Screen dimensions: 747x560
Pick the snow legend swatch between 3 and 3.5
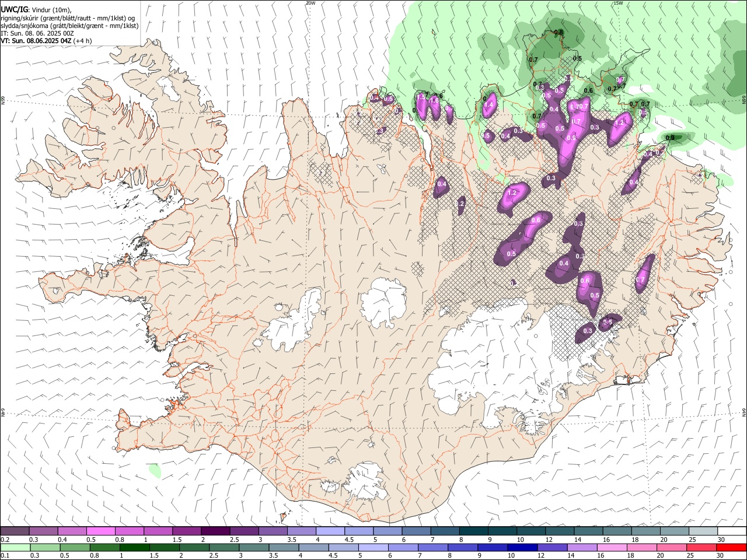coord(273,531)
